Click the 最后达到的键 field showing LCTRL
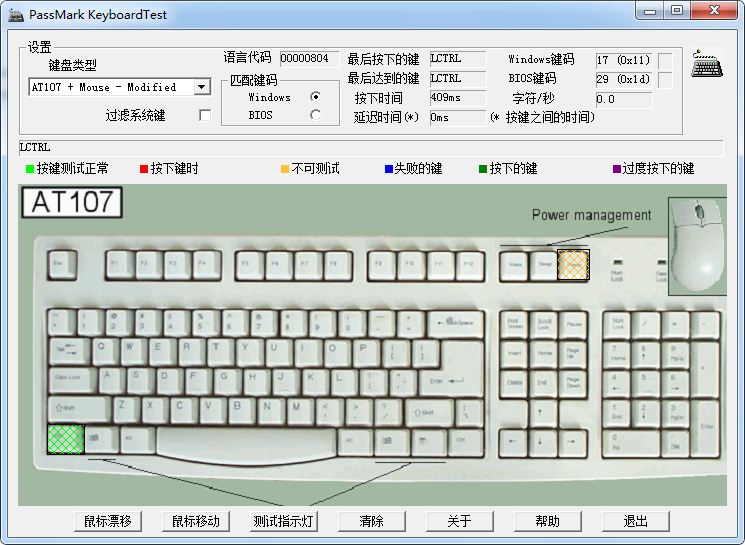Viewport: 745px width, 545px height. [458, 78]
